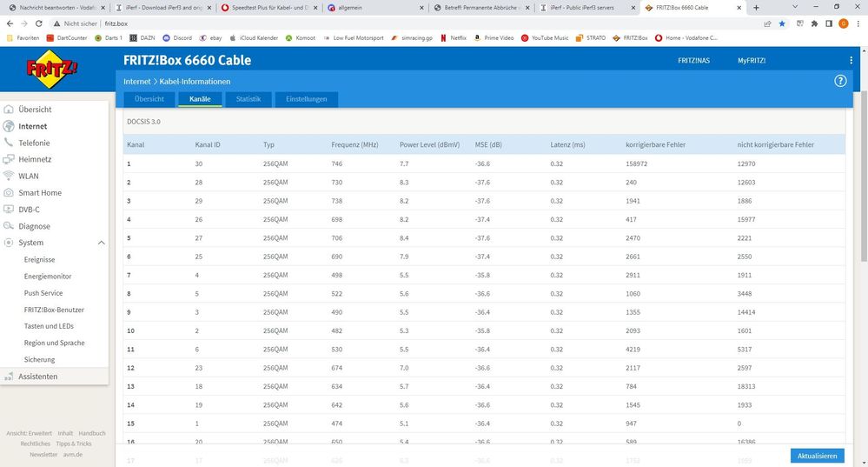Click the page vertical scrollbar
The height and width of the screenshot is (467, 868).
click(x=864, y=177)
